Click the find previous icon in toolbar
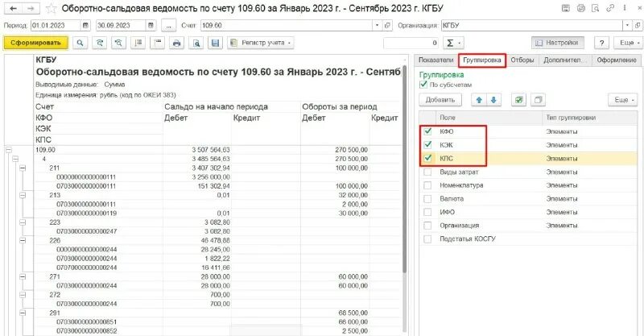 [99, 43]
